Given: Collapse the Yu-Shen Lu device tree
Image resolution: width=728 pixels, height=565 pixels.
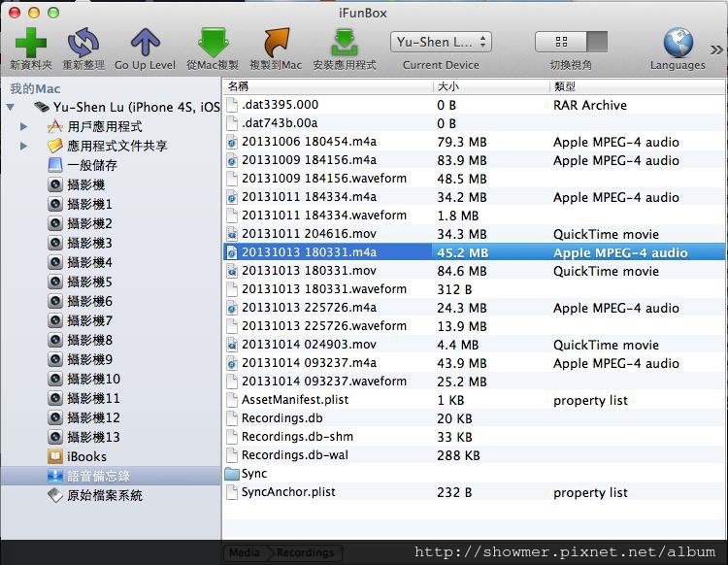Looking at the screenshot, I should (x=11, y=107).
